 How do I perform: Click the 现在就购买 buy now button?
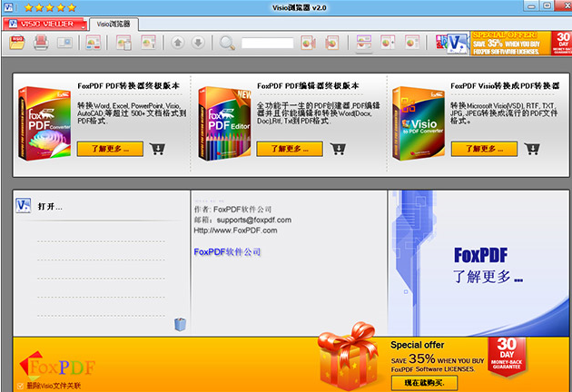click(x=424, y=383)
